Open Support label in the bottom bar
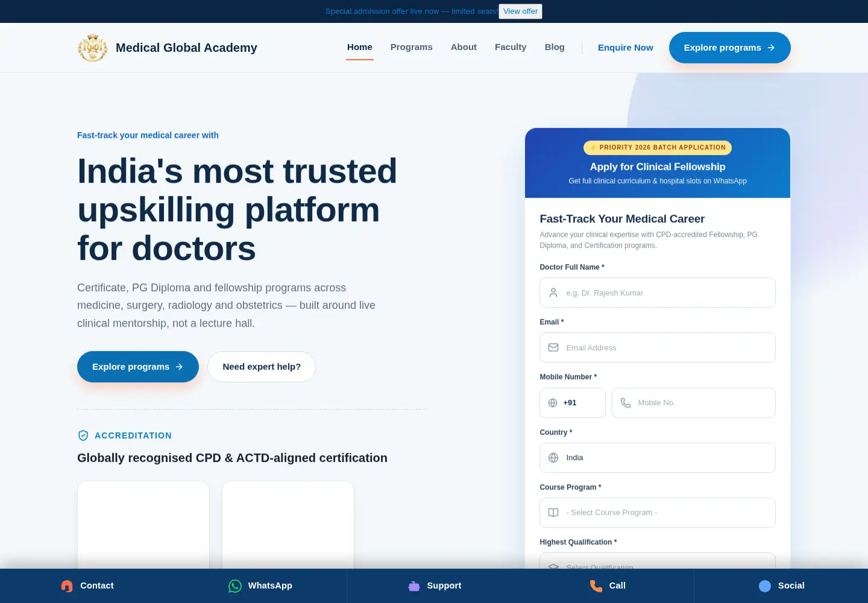The image size is (868, 603). point(444,586)
